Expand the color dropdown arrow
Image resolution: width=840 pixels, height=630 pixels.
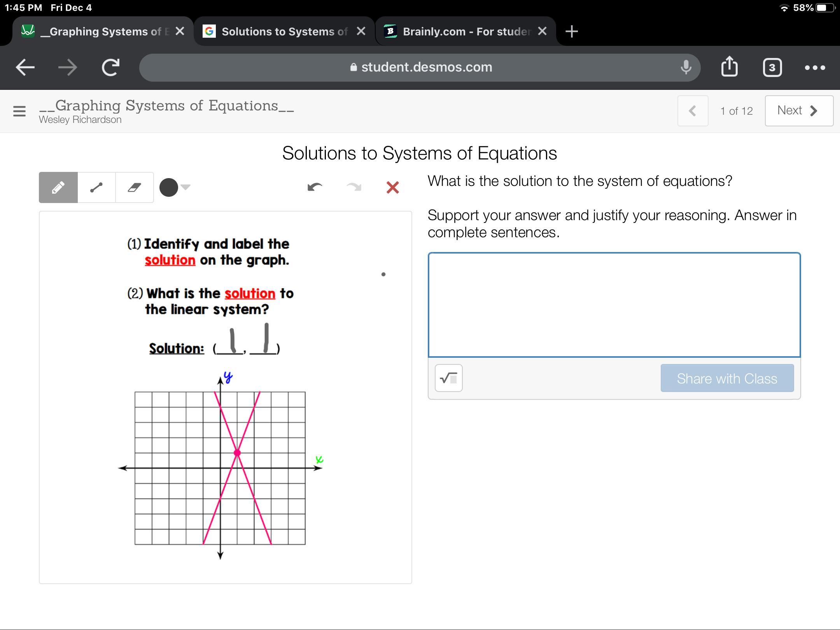[x=185, y=187]
